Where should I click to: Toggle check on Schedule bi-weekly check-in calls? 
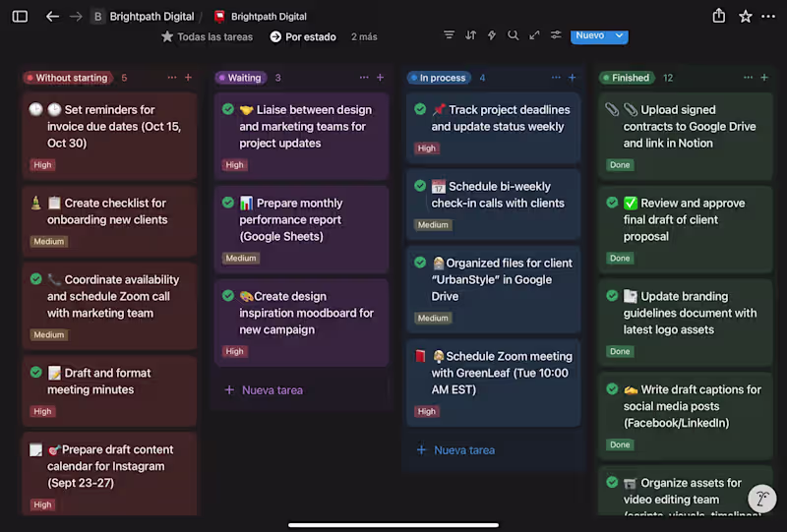[420, 186]
